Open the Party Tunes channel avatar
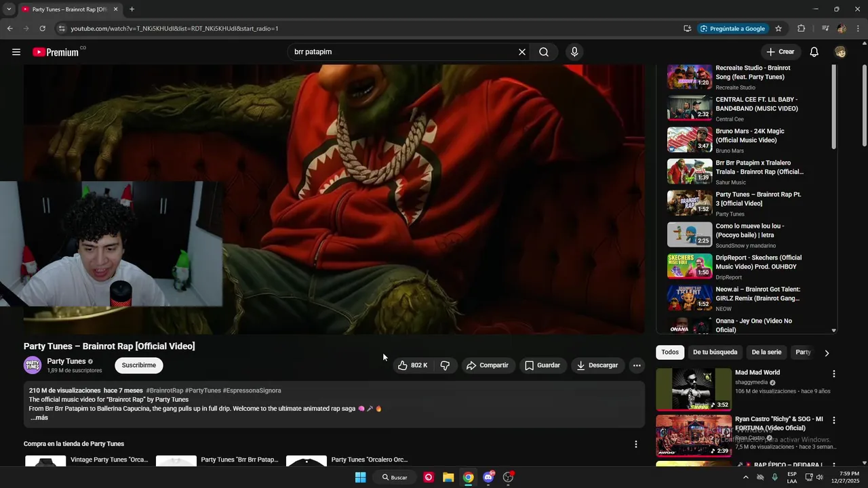The image size is (868, 488). point(33,365)
